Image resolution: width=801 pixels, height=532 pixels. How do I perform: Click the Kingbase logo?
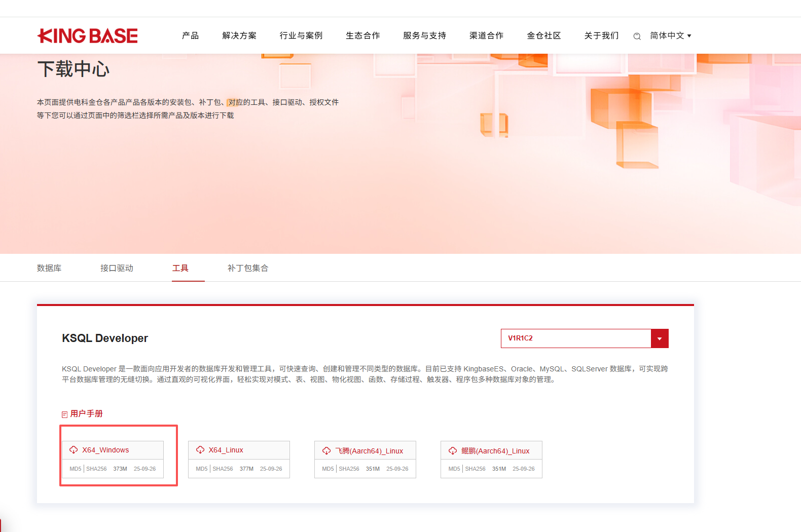click(x=88, y=36)
